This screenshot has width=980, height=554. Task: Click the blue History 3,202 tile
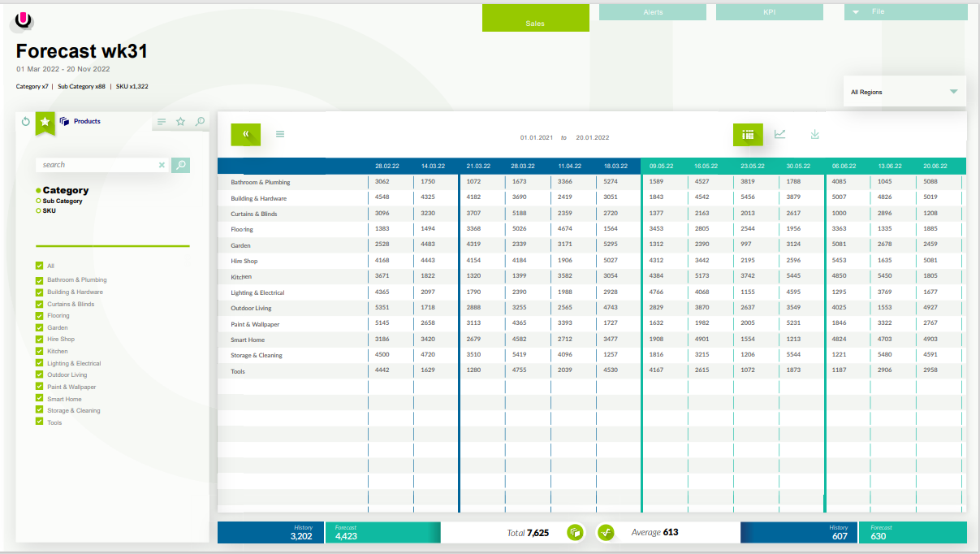tap(270, 533)
